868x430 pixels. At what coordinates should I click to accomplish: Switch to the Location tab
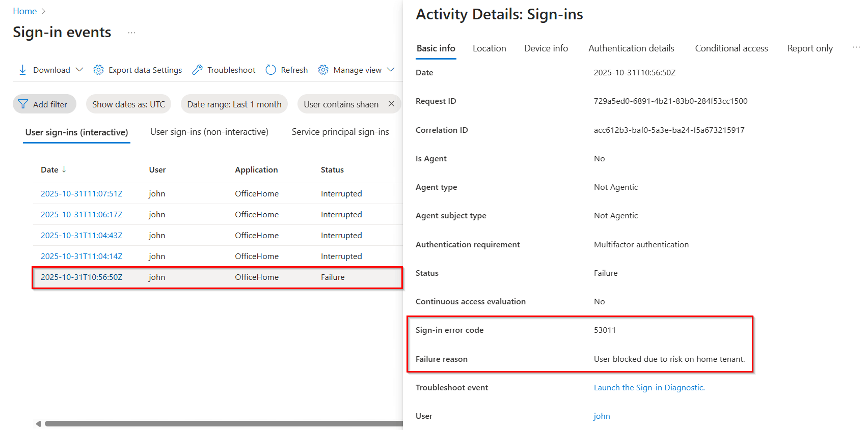tap(490, 48)
